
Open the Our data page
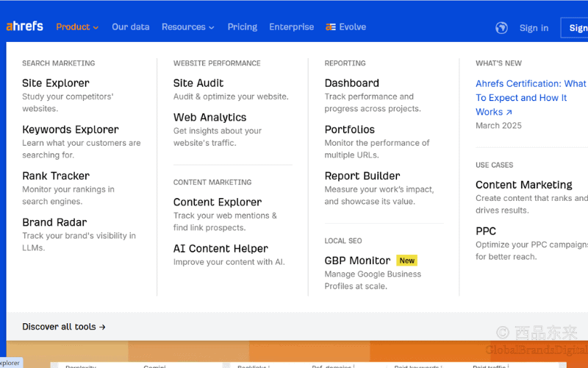131,27
